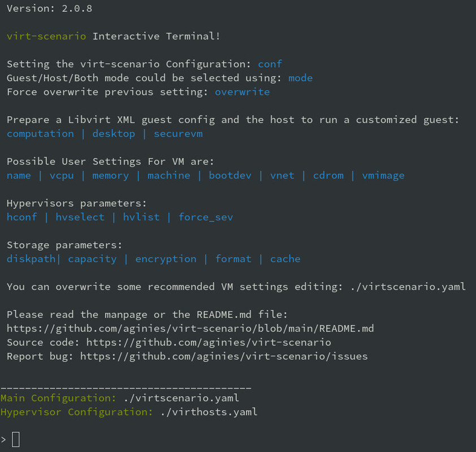
Task: Click the source code GitHub URL
Action: coord(209,342)
